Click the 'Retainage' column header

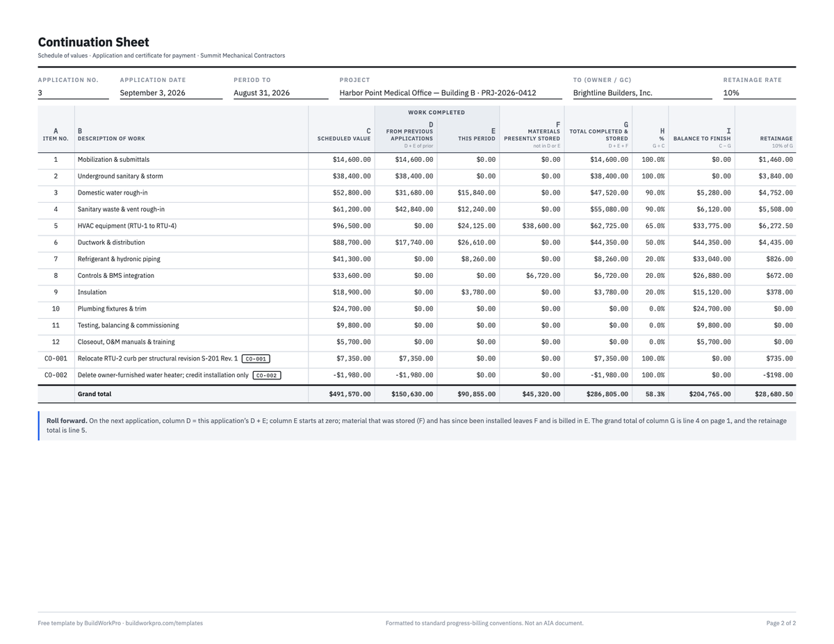click(x=775, y=138)
